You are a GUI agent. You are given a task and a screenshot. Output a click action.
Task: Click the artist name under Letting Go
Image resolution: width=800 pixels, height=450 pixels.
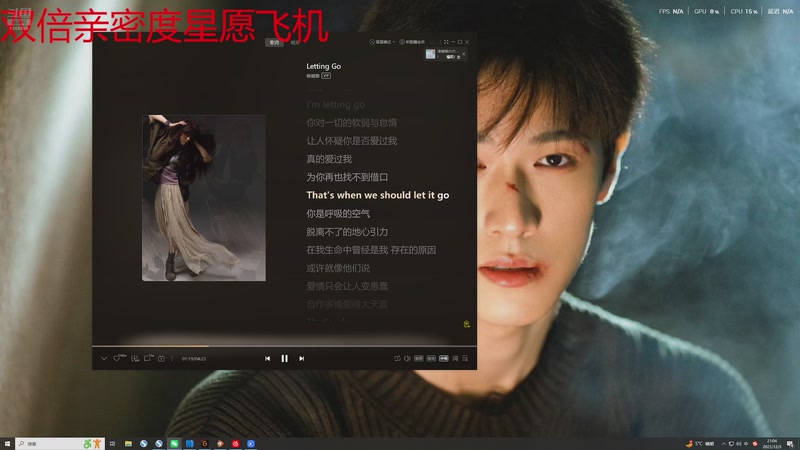(313, 76)
